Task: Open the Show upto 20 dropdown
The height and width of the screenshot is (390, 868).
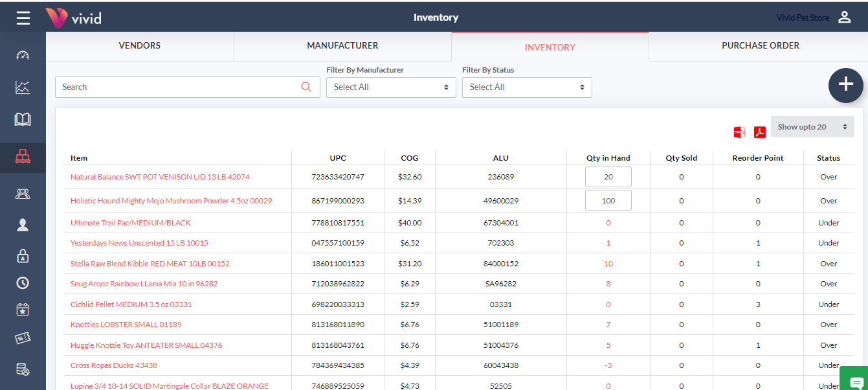Action: pyautogui.click(x=812, y=127)
